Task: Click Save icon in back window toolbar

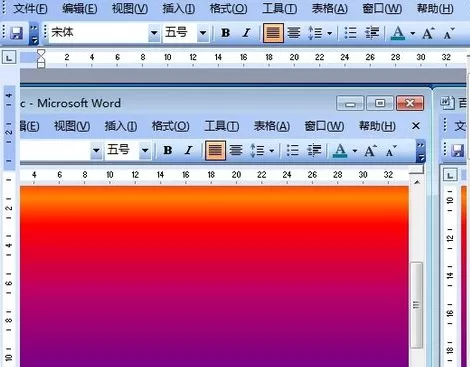Action: point(16,33)
